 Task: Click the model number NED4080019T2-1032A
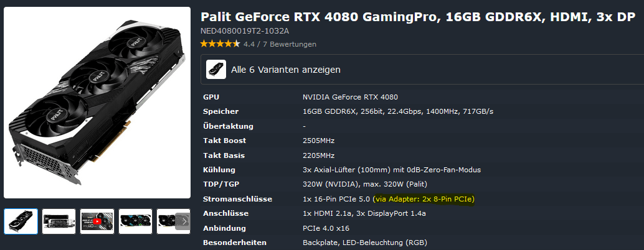(244, 31)
